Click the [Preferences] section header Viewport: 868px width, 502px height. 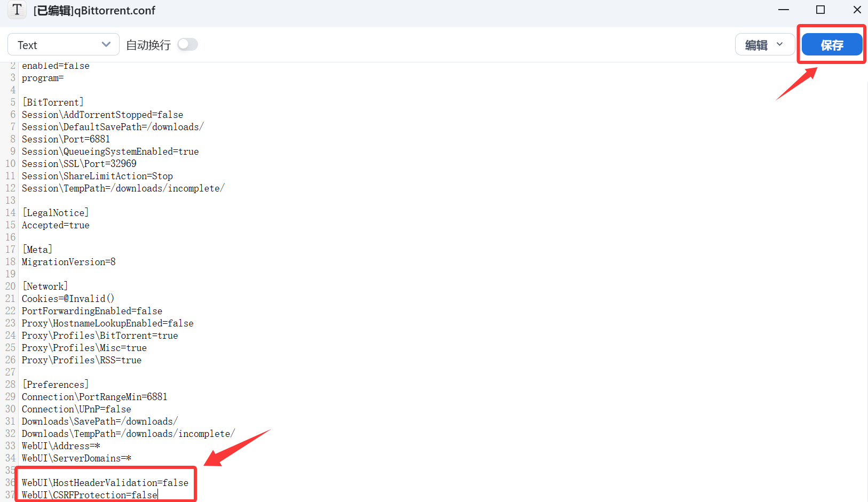click(56, 385)
